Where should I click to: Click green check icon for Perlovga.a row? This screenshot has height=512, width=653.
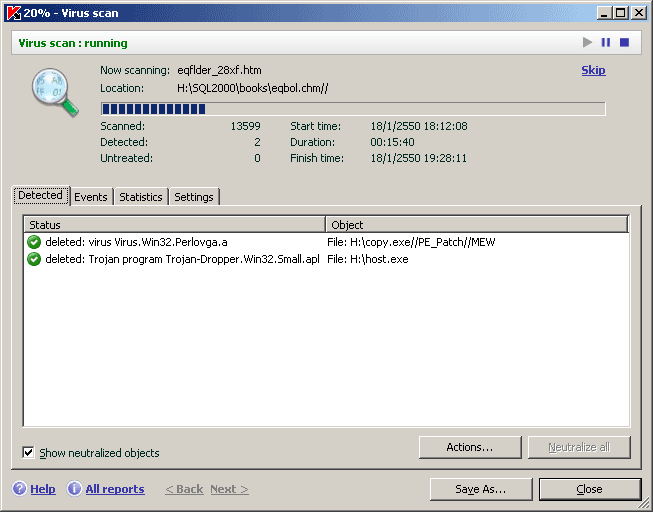pyautogui.click(x=34, y=242)
